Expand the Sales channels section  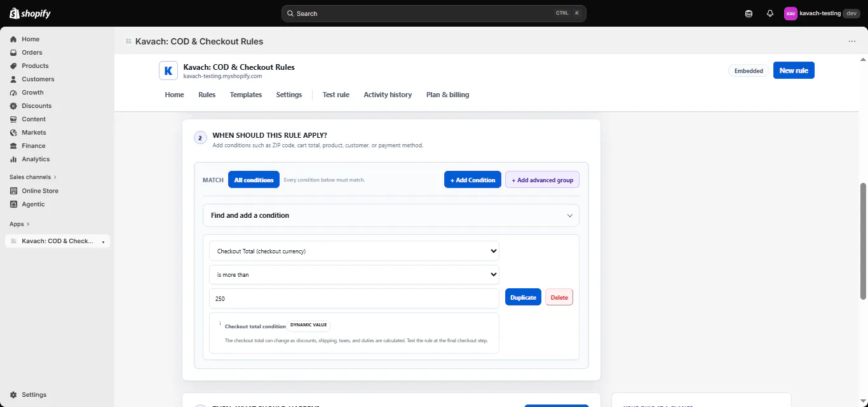point(33,177)
